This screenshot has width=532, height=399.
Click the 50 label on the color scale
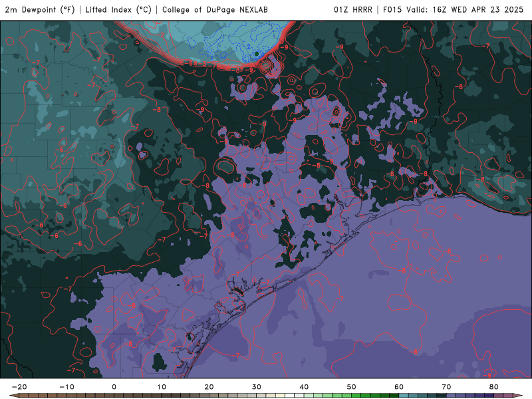click(352, 387)
